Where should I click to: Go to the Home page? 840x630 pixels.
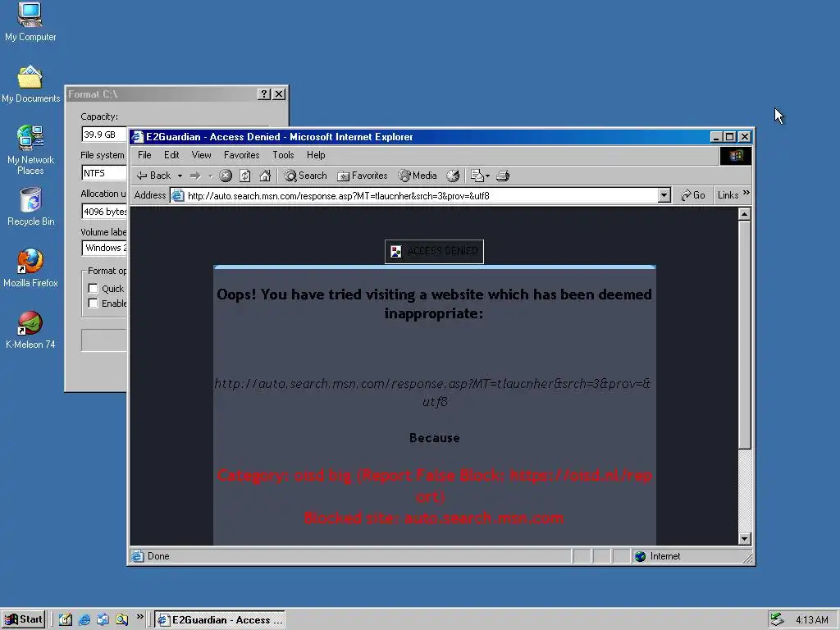[265, 176]
